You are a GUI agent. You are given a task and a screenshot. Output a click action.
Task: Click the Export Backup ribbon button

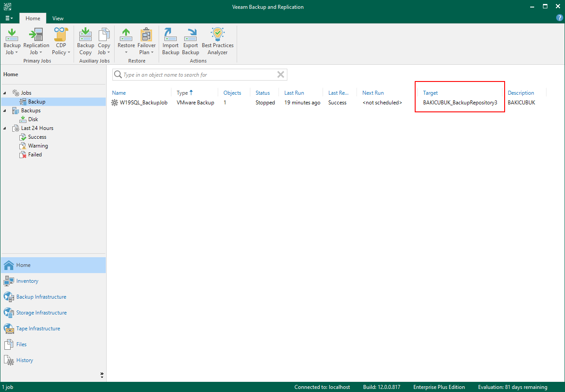[190, 41]
